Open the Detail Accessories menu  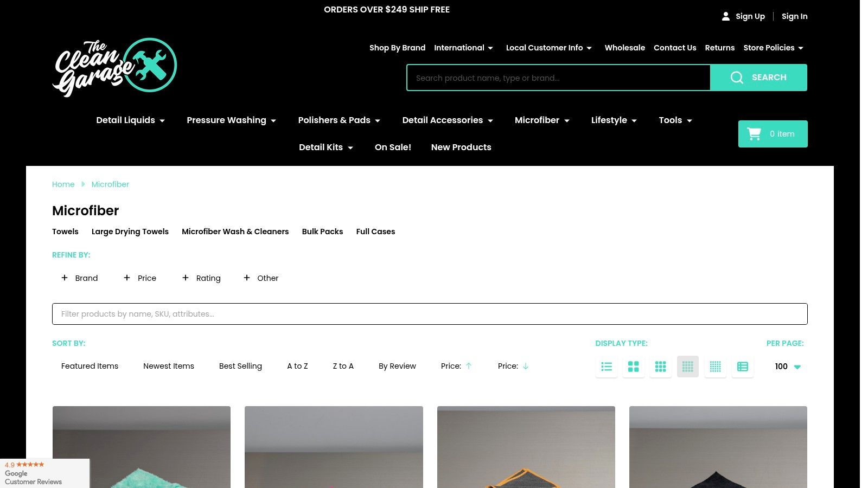pyautogui.click(x=448, y=120)
